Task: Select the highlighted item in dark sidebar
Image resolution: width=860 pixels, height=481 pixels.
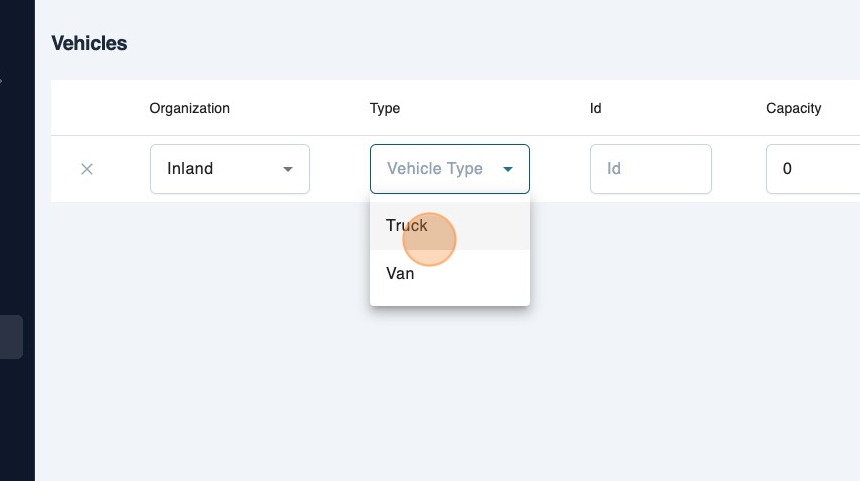Action: coord(11,337)
